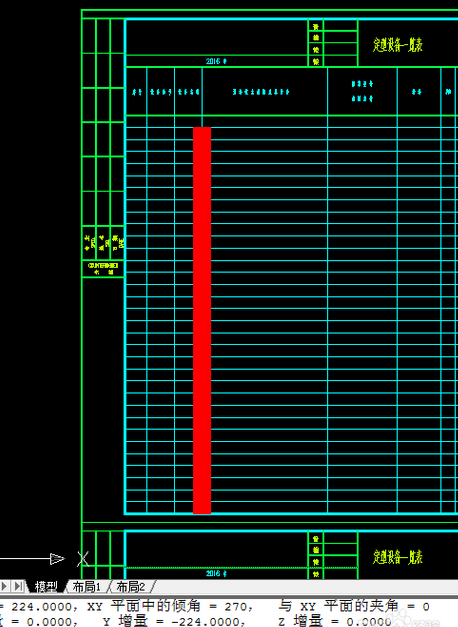The width and height of the screenshot is (458, 627).
Task: Select the rotated yellow text in the left strip
Action: pyautogui.click(x=104, y=242)
